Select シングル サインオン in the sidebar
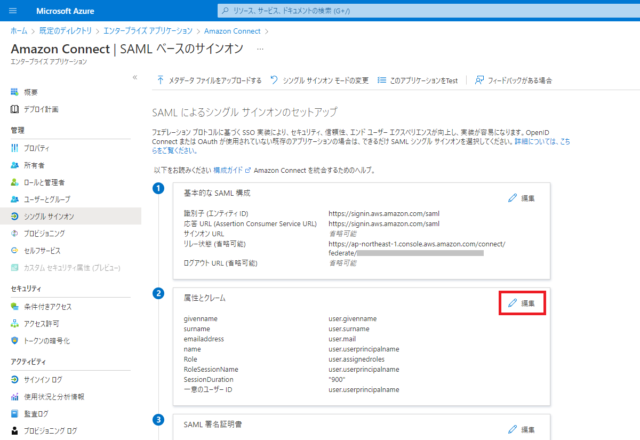 (71, 216)
